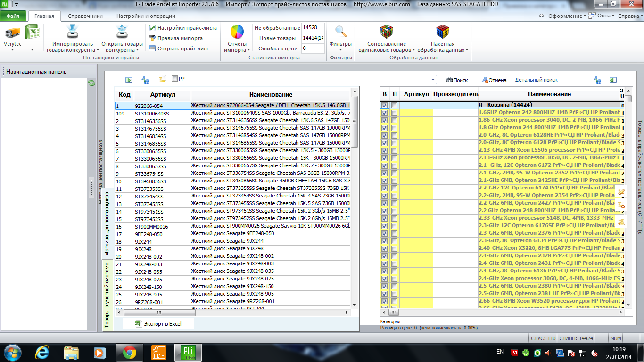Click Экспорт в Excel button
Viewport: 644px width, 362px height.
click(158, 324)
